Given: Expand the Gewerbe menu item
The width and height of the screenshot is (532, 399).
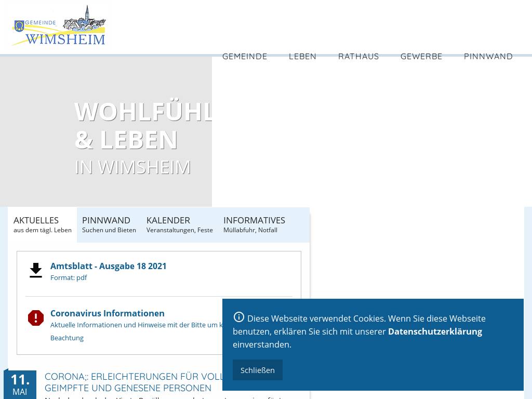Looking at the screenshot, I should click(x=421, y=56).
